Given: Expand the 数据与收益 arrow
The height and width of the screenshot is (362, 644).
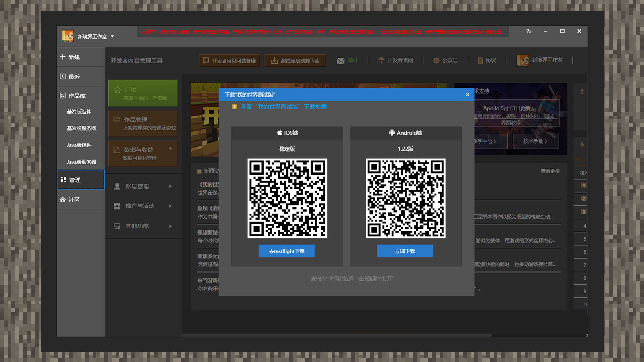Looking at the screenshot, I should click(x=170, y=148).
